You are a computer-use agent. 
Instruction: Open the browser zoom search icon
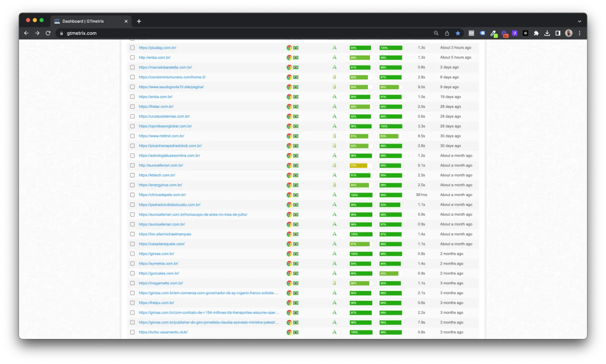pyautogui.click(x=436, y=33)
